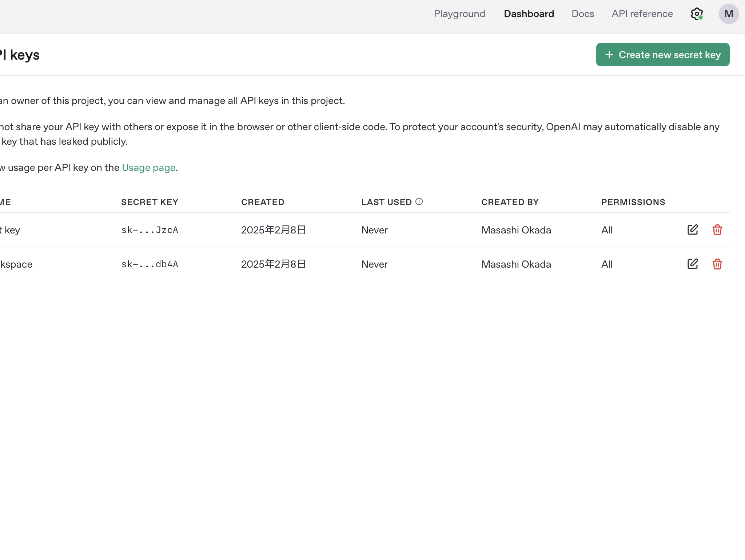Edit the sk-...JzcA key

[693, 230]
